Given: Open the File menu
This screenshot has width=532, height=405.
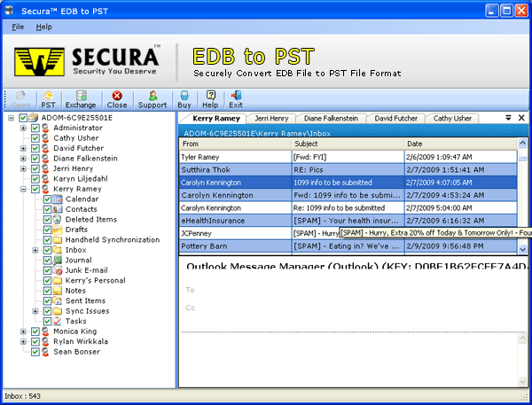Looking at the screenshot, I should click(x=18, y=27).
